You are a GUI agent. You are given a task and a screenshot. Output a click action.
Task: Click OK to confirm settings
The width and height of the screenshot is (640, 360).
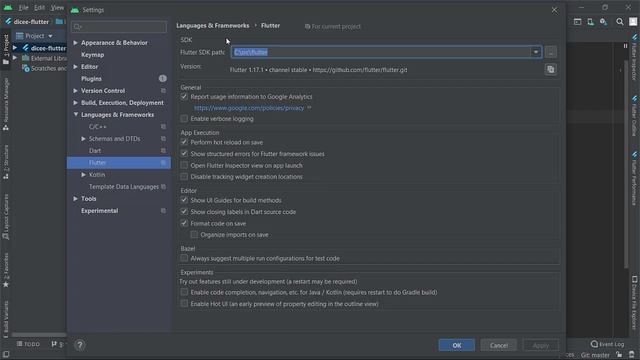(x=457, y=345)
